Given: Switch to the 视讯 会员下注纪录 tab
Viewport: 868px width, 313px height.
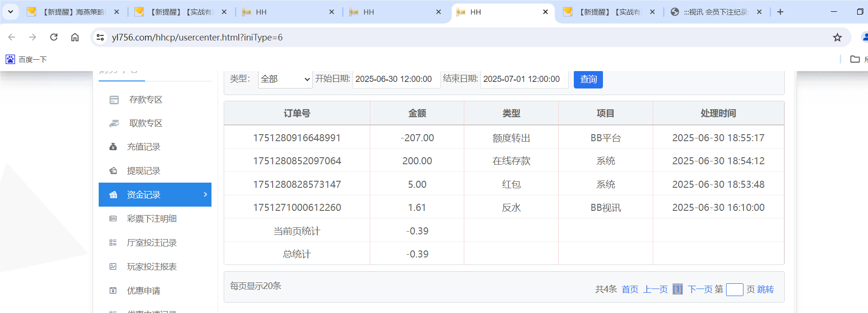Looking at the screenshot, I should (716, 12).
